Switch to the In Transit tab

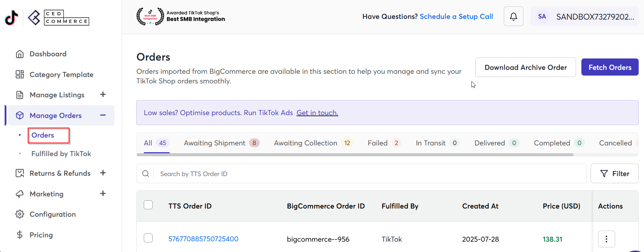438,143
